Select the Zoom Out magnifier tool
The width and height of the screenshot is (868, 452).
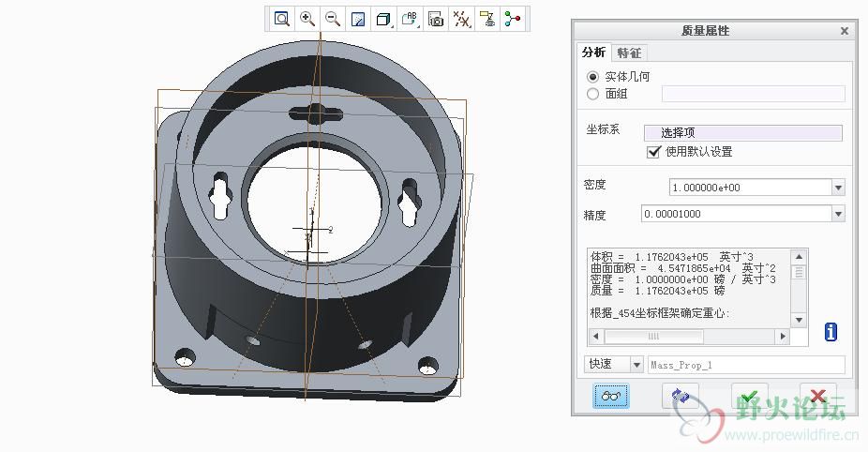333,19
